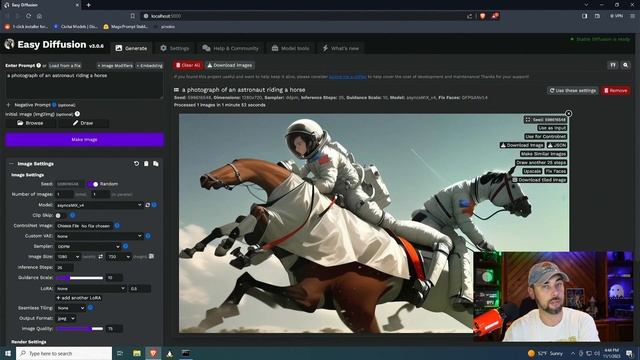Click the red Remove button
The image size is (640, 360).
(x=616, y=91)
